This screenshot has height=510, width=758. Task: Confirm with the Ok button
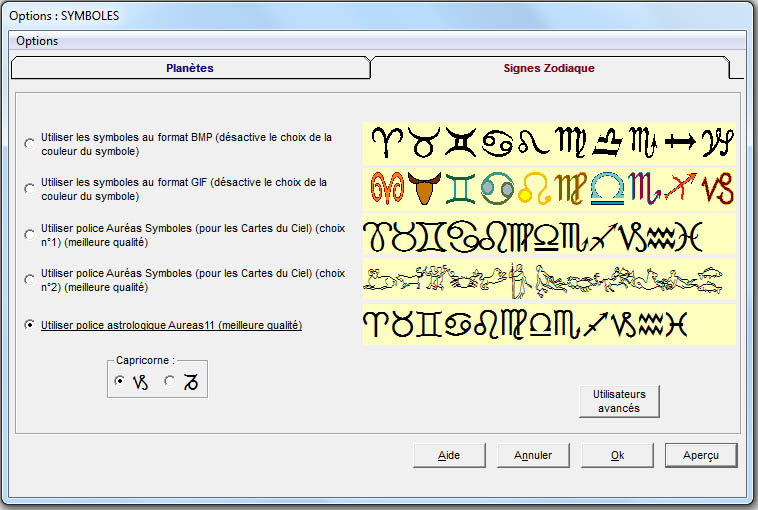[617, 455]
